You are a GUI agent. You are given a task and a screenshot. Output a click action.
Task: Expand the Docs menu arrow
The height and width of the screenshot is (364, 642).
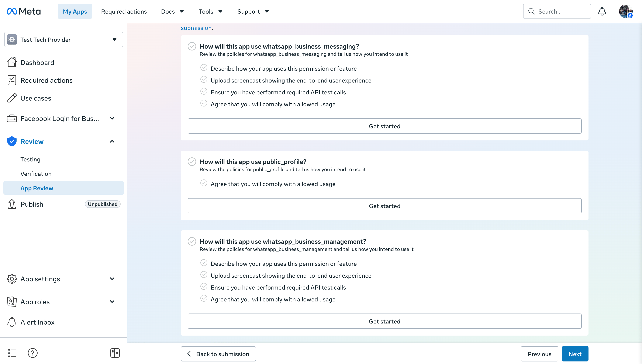(182, 11)
